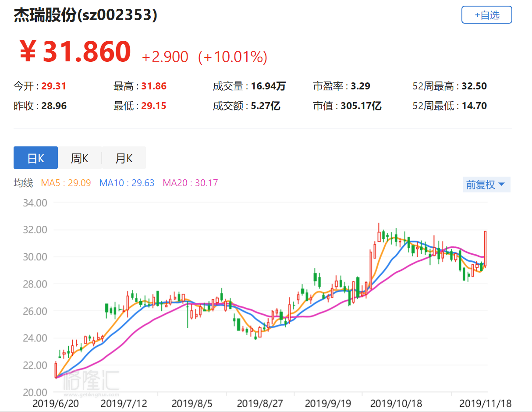Click the MA5 : 29.09 legend label
Viewport: 532px width, 412px height.
coord(66,183)
